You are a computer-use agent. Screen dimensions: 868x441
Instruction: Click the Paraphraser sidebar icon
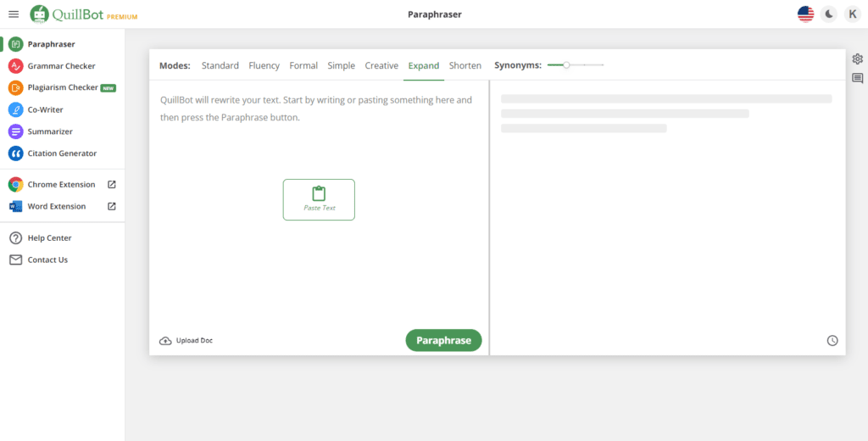point(15,44)
